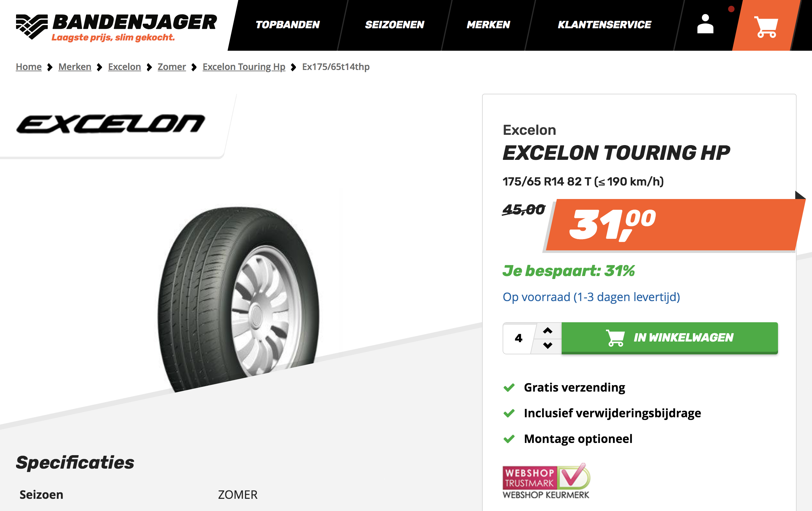Open the Excelon breadcrumb link
The image size is (812, 511).
point(125,67)
